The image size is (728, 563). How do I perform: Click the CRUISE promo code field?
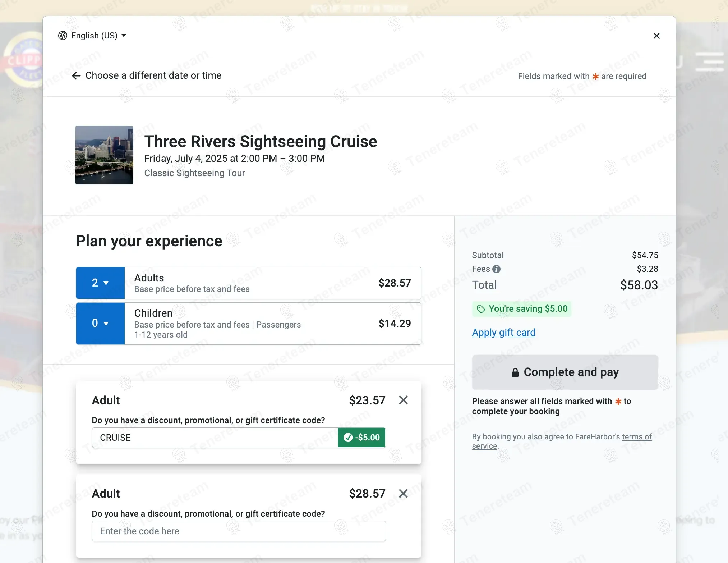point(215,438)
